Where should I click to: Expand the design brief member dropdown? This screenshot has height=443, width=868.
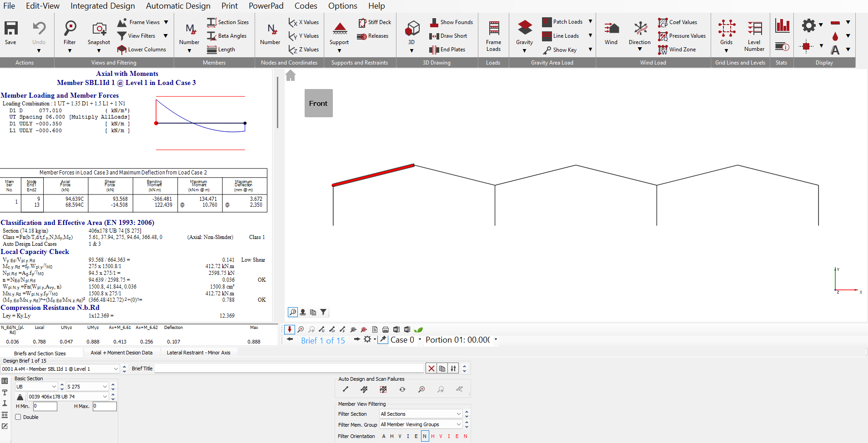[x=116, y=369]
